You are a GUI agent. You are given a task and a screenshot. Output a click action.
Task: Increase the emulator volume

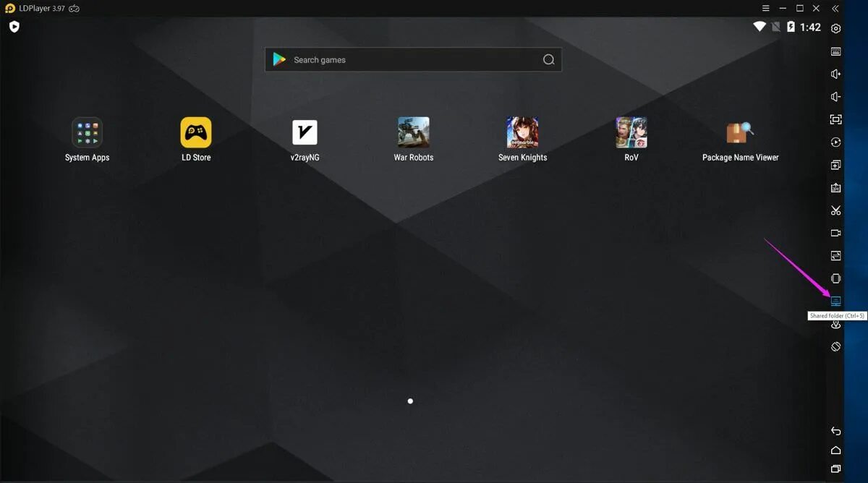(x=835, y=74)
